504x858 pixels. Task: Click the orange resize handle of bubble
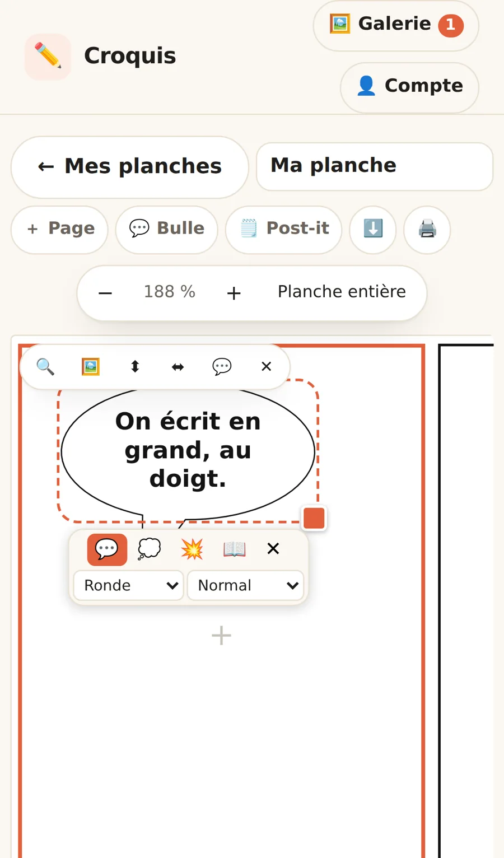314,518
